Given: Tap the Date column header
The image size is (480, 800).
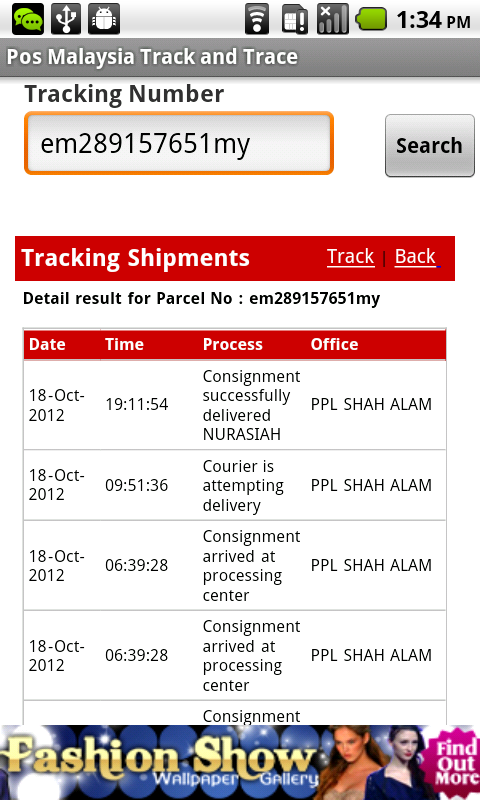Looking at the screenshot, I should 47,344.
